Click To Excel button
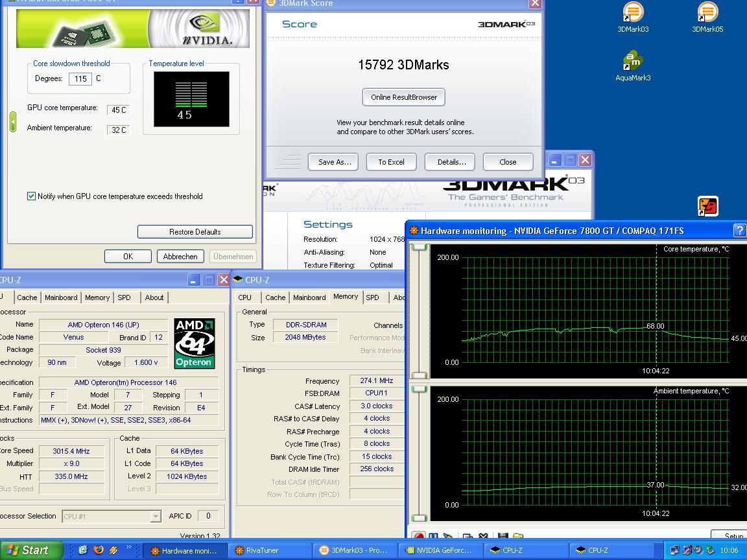 [392, 162]
